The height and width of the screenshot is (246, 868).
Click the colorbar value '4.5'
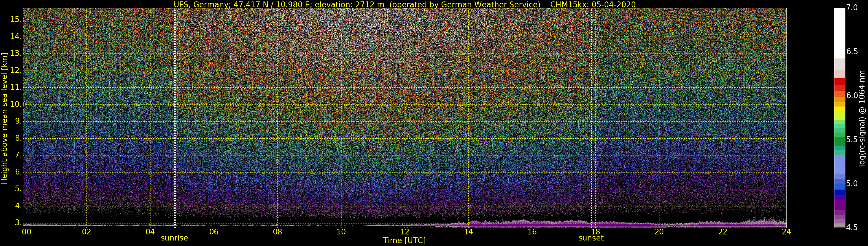852,227
